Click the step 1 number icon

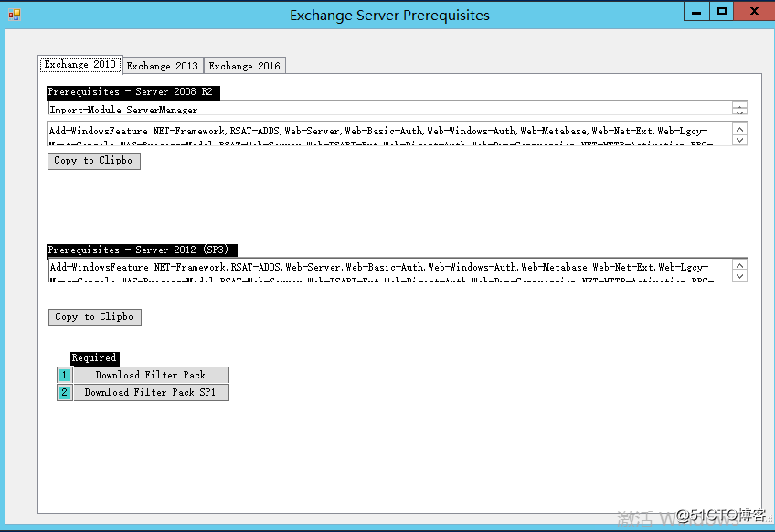click(x=65, y=375)
